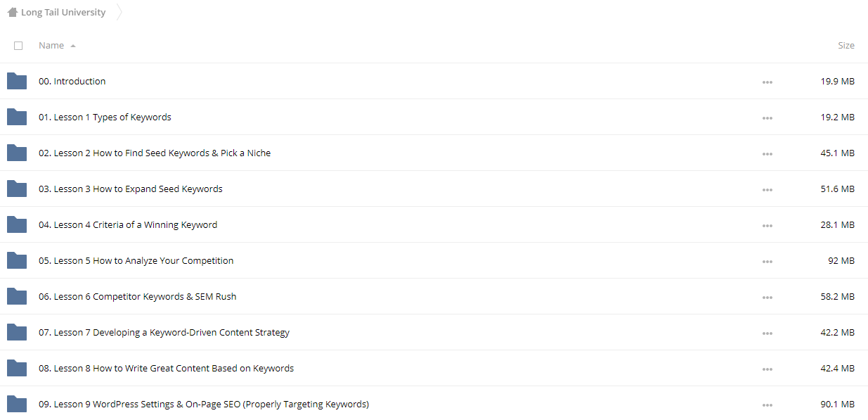The height and width of the screenshot is (420, 868).
Task: Sort the list by the Size column
Action: click(846, 45)
